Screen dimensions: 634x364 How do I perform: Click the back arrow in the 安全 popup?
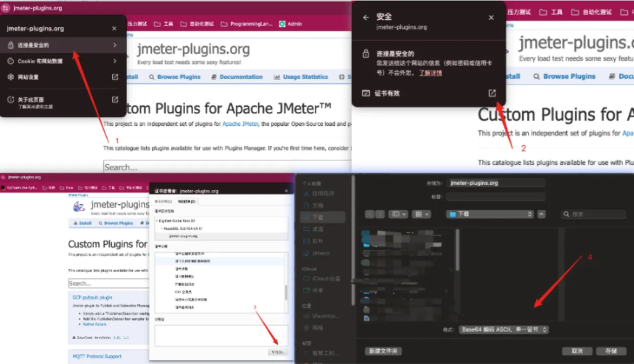click(x=366, y=17)
